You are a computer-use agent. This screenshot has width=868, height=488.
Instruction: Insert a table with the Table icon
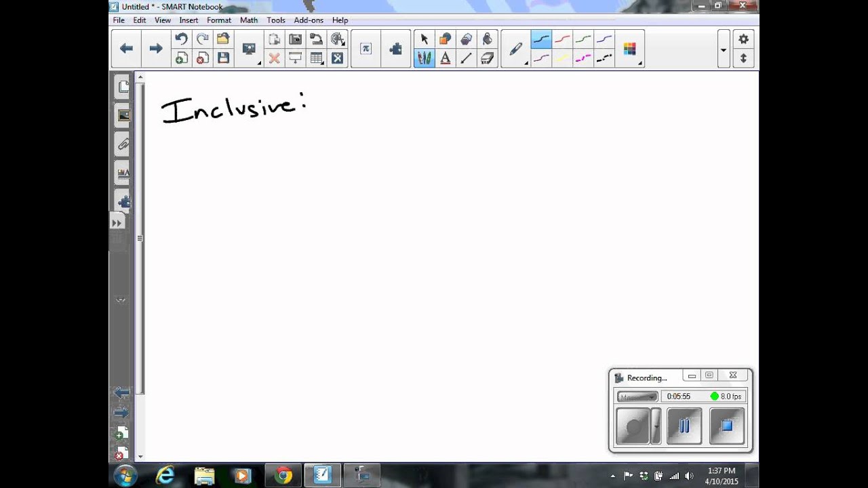(317, 59)
